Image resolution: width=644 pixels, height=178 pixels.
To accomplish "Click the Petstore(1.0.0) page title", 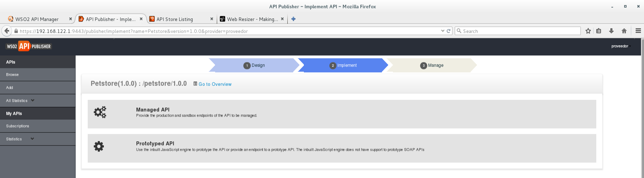I will (138, 83).
